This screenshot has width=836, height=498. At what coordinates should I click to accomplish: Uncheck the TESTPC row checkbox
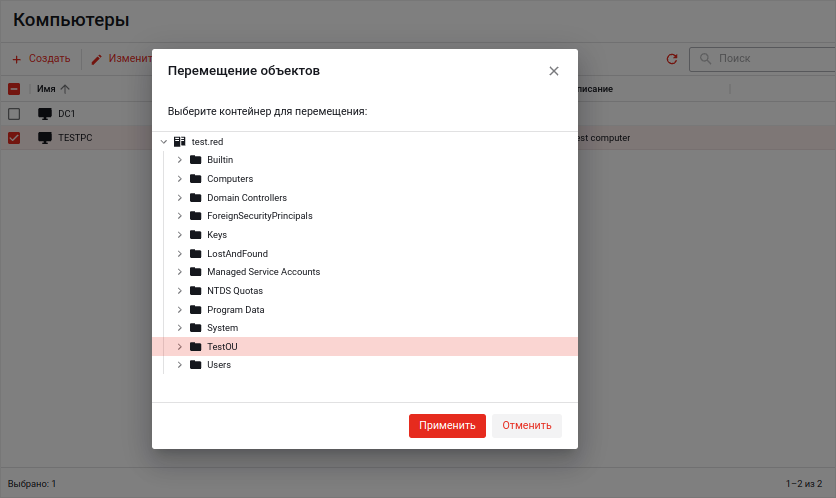tap(14, 138)
